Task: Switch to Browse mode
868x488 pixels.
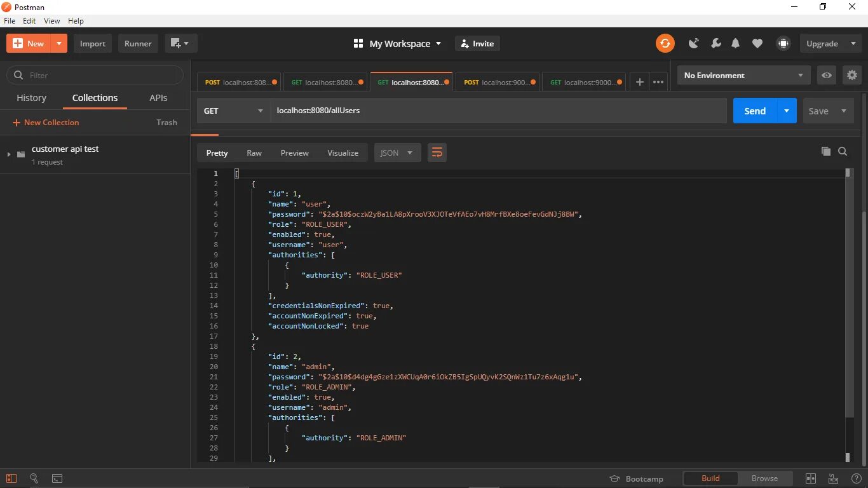Action: [764, 478]
